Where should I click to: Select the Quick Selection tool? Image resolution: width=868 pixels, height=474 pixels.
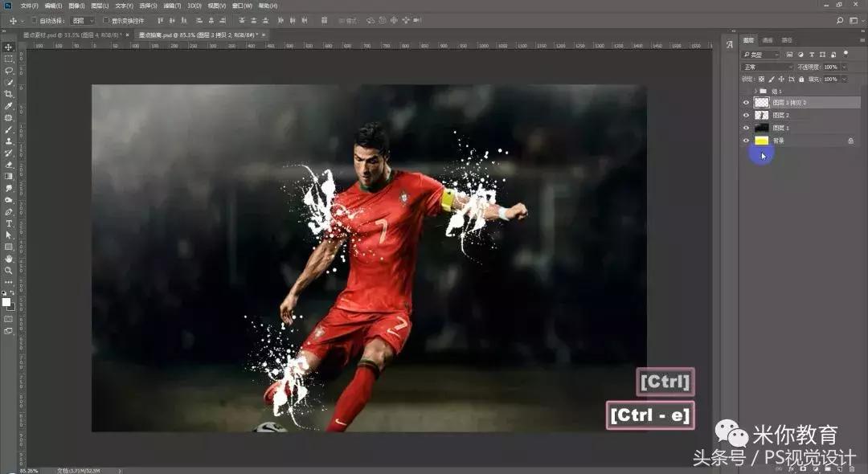8,83
